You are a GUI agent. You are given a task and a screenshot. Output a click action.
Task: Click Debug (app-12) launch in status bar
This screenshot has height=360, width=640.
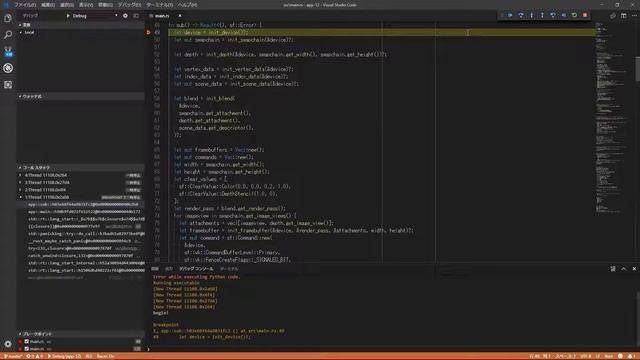64,356
